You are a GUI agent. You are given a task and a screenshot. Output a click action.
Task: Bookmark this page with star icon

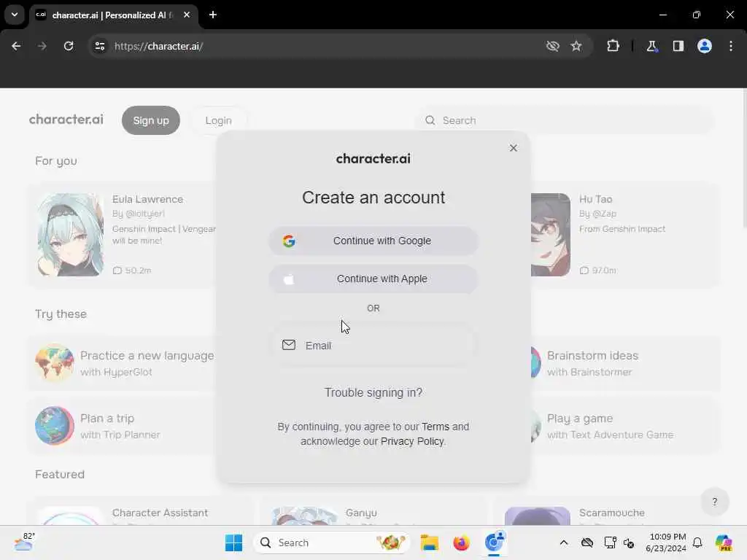pos(576,46)
